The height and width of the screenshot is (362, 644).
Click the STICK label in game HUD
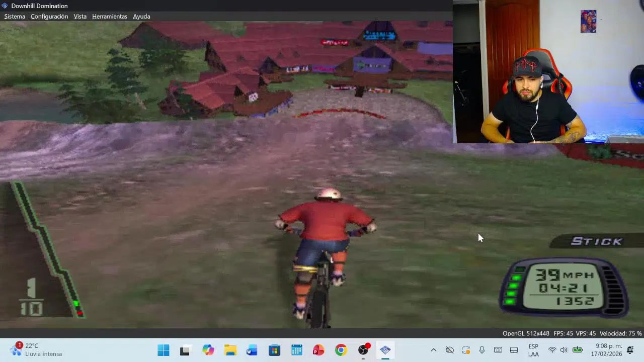pos(597,242)
